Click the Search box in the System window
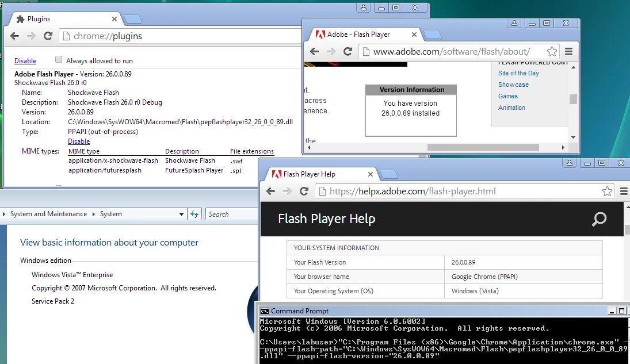The image size is (630, 364). [x=231, y=214]
